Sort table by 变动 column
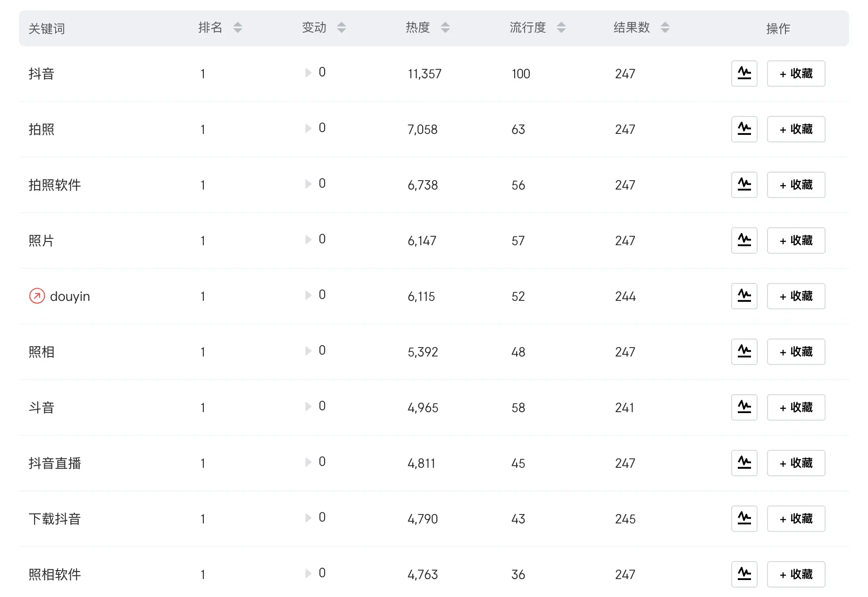This screenshot has height=597, width=868. 342,28
